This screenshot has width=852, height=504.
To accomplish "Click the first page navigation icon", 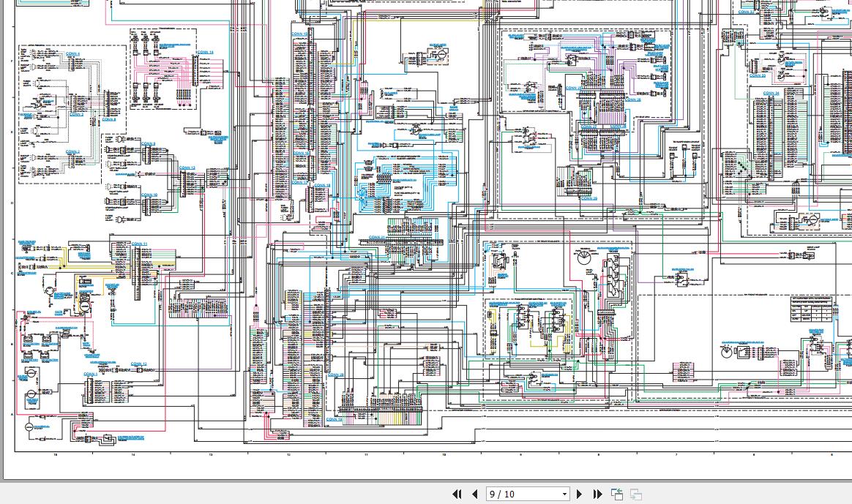I will click(457, 494).
